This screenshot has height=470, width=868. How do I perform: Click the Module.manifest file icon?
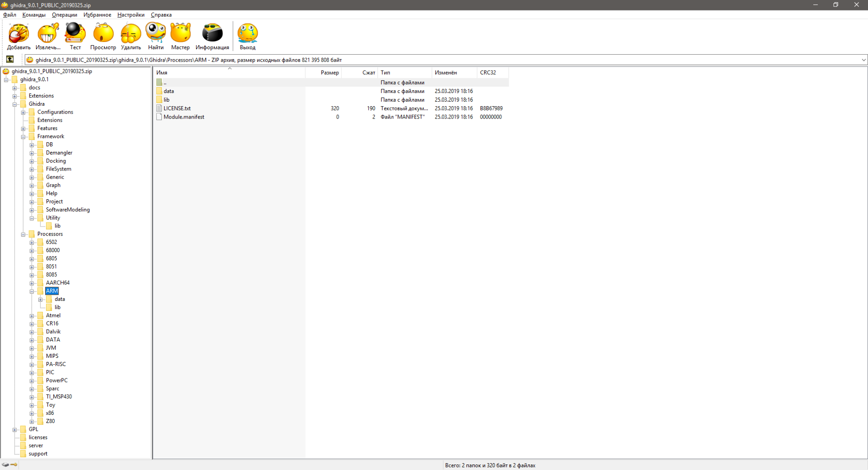tap(159, 117)
